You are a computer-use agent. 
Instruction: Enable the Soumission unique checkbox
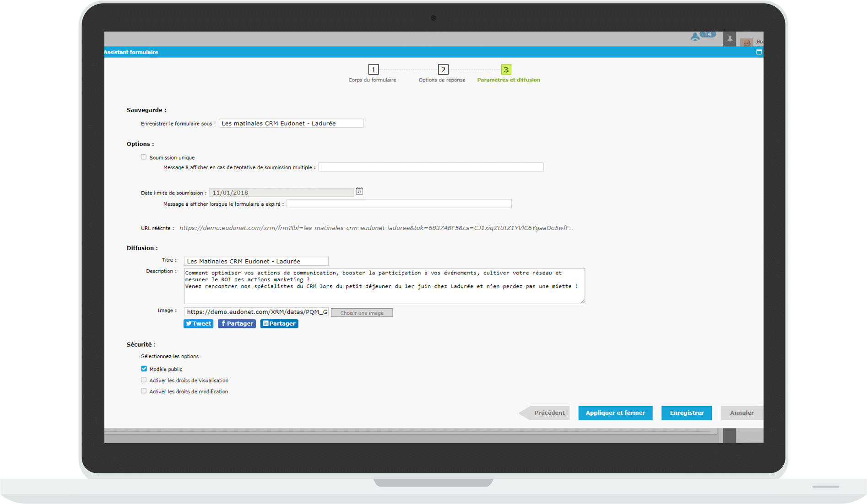pos(144,157)
